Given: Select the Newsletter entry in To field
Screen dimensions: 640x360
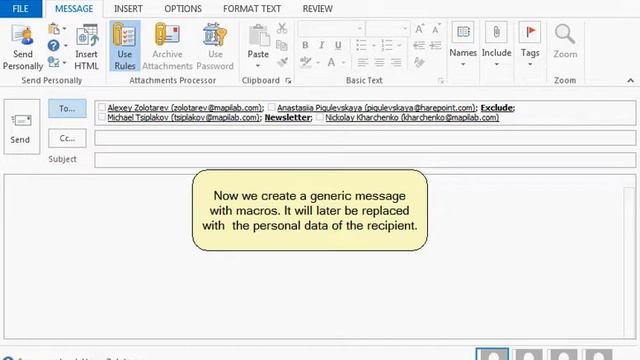Looking at the screenshot, I should point(288,118).
